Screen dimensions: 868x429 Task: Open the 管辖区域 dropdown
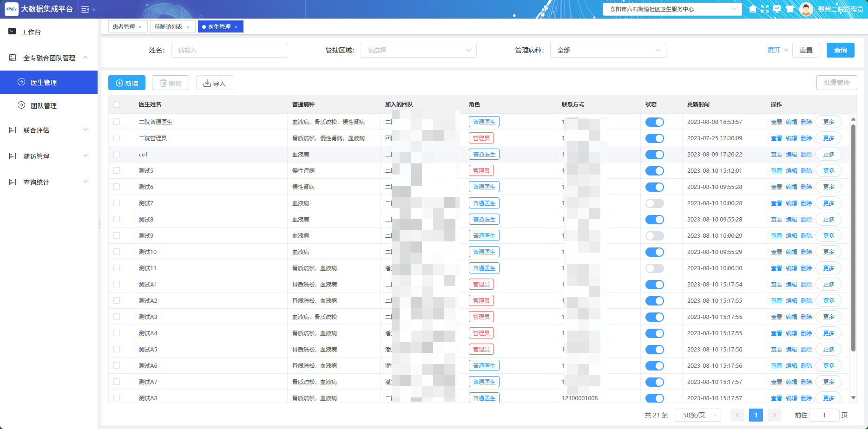pyautogui.click(x=419, y=50)
